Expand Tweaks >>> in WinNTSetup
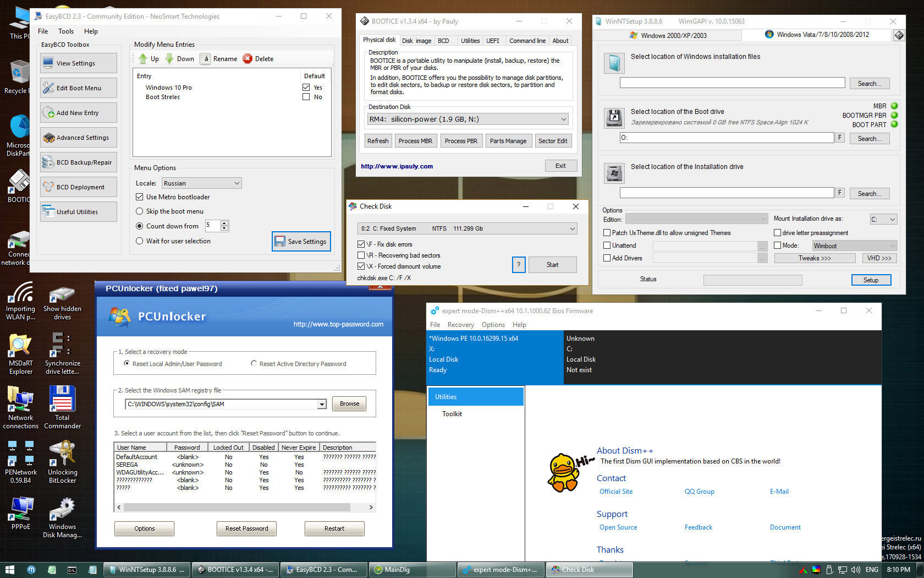 tap(815, 258)
